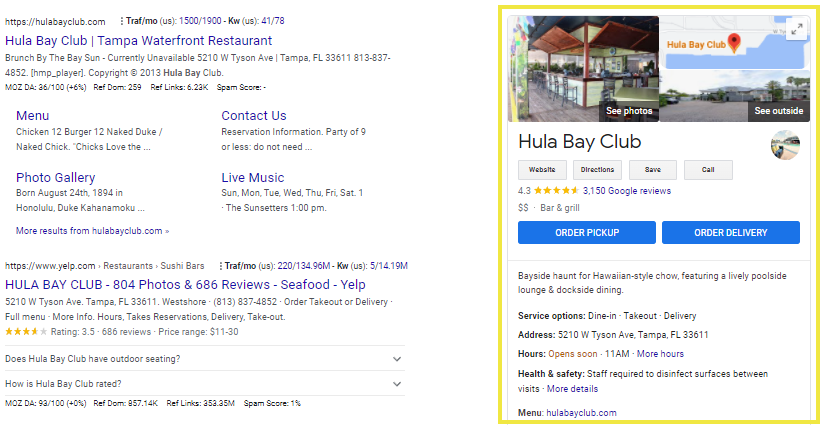The image size is (822, 425).
Task: Open the See outside street view image
Action: click(x=778, y=111)
